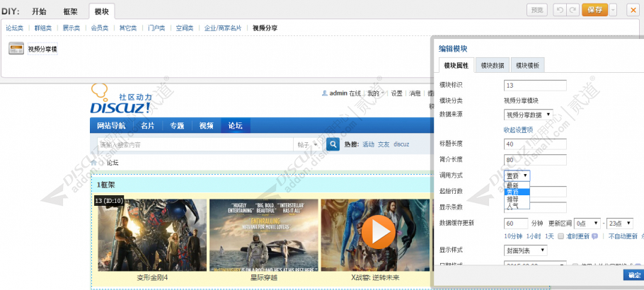Open the 数据来源 dropdown
The image size is (644, 290).
pyautogui.click(x=528, y=114)
